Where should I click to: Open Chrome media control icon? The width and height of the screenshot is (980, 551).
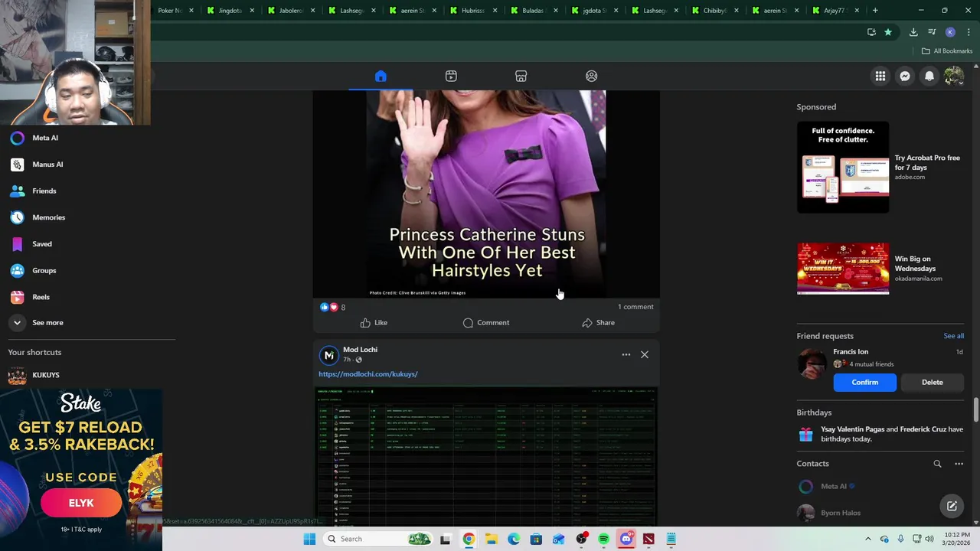click(x=932, y=32)
